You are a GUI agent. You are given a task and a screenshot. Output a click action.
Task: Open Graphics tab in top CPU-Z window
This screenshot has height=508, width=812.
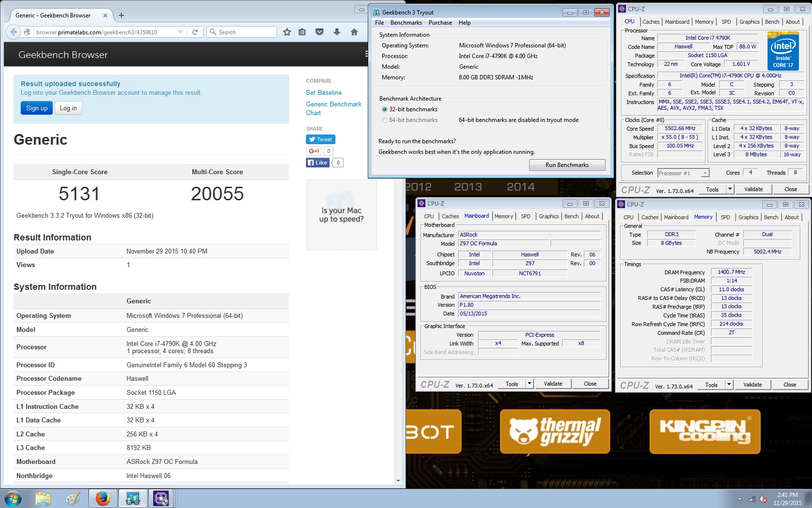point(749,22)
